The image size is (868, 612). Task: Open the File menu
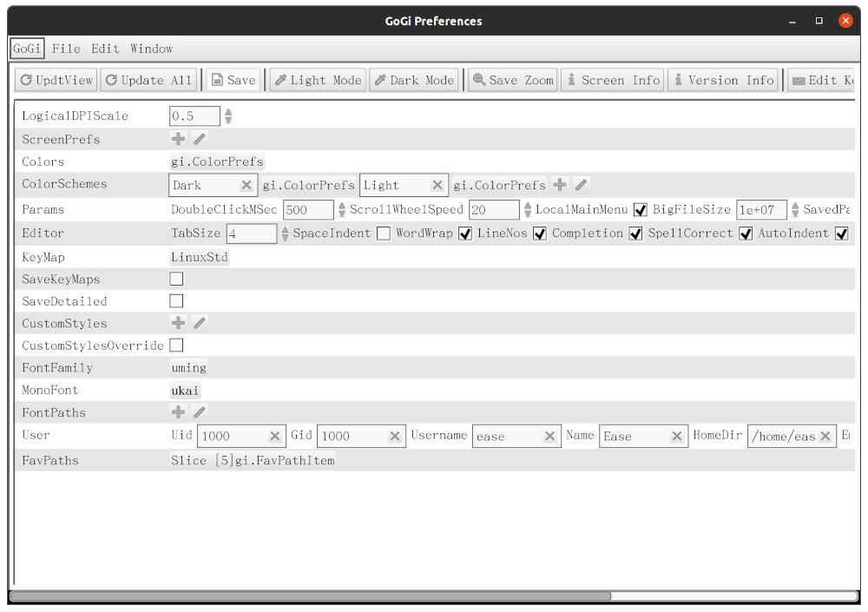click(x=66, y=49)
